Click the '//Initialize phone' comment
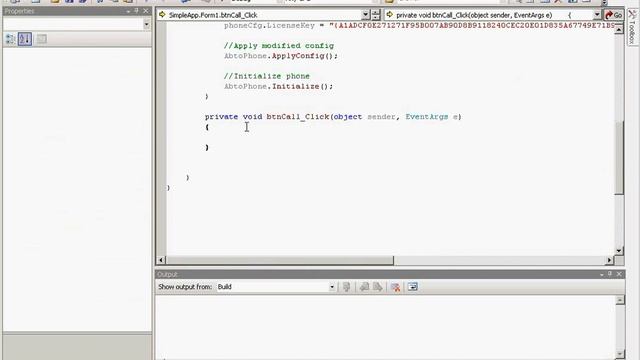The image size is (640, 360). pyautogui.click(x=267, y=76)
